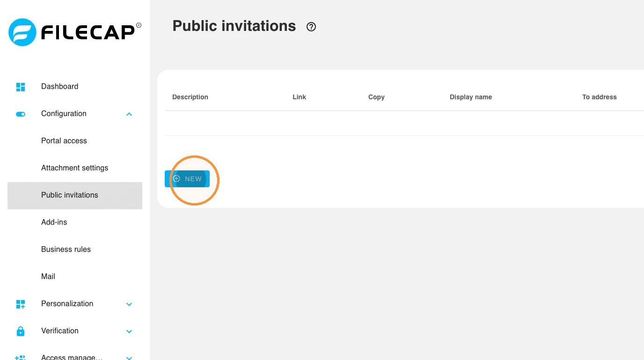Expand the Verification section chevron
This screenshot has width=644, height=360.
coord(129,331)
